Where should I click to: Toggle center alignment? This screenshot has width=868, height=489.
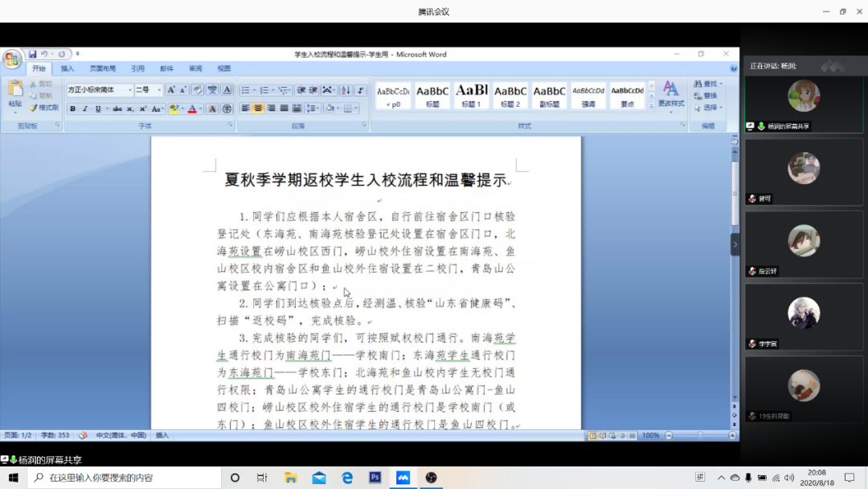(x=258, y=109)
